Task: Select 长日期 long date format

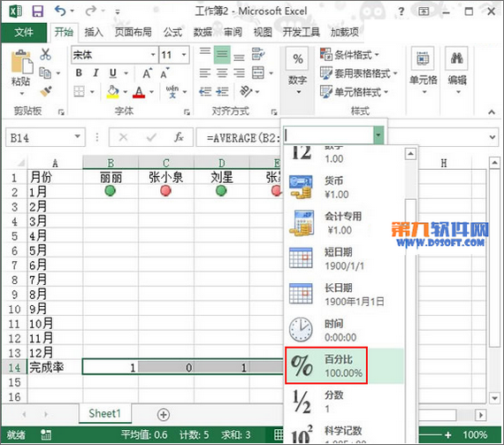Action: coord(344,295)
